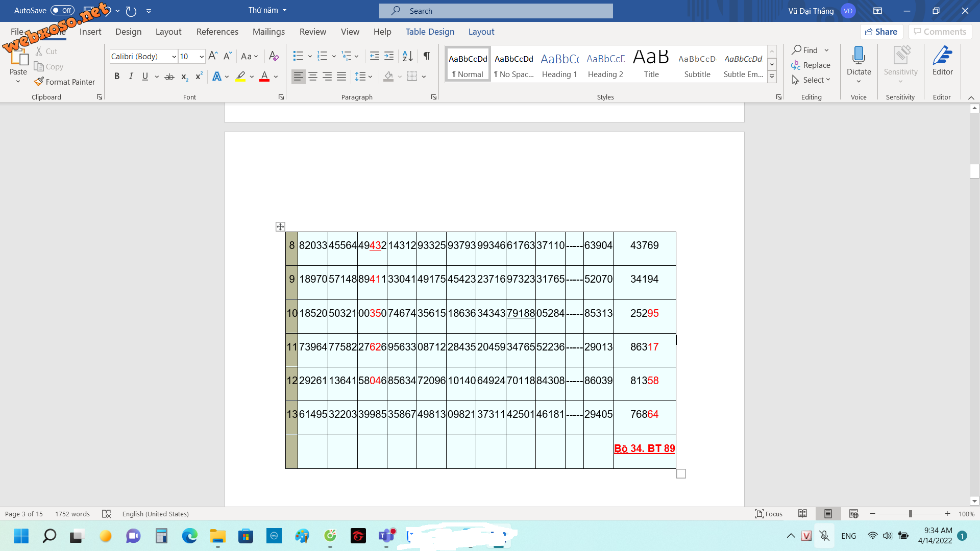The image size is (980, 551).
Task: Open spelling proofing status icon
Action: 106,514
